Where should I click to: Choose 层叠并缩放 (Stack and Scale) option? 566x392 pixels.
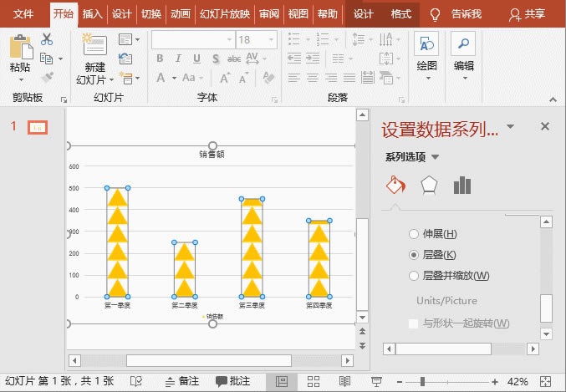(414, 275)
